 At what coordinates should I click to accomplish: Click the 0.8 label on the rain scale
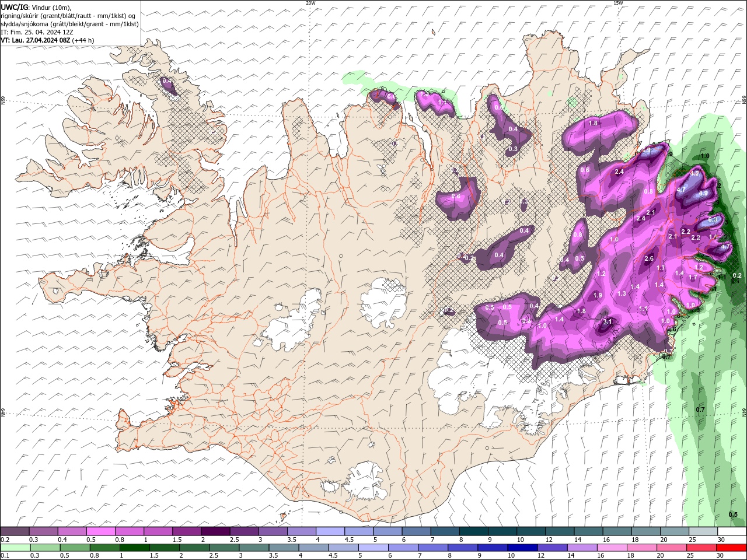coord(94,555)
